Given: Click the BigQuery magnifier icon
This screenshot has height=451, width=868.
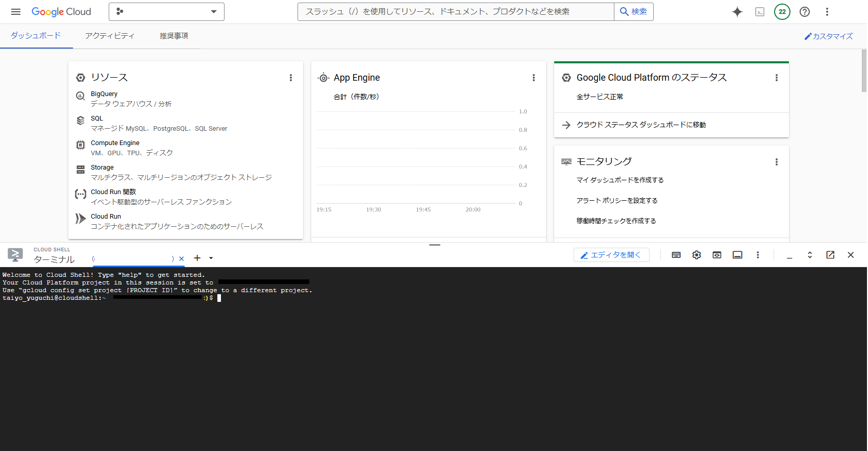Looking at the screenshot, I should point(81,96).
